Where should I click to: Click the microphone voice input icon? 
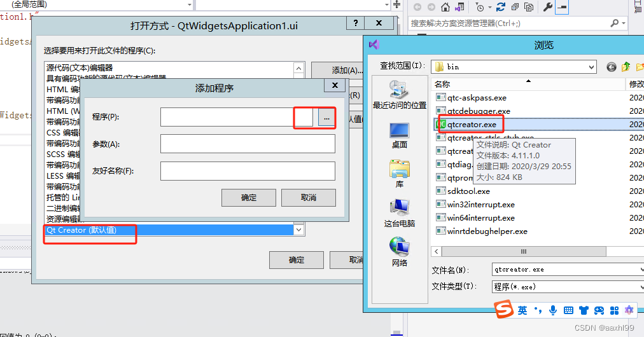click(553, 310)
